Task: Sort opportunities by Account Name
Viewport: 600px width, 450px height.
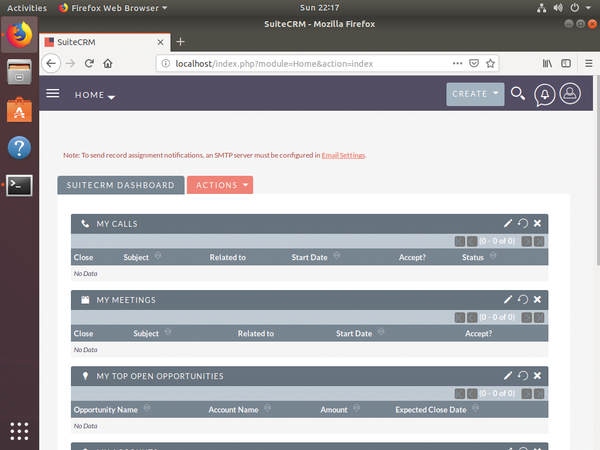Action: tap(267, 408)
